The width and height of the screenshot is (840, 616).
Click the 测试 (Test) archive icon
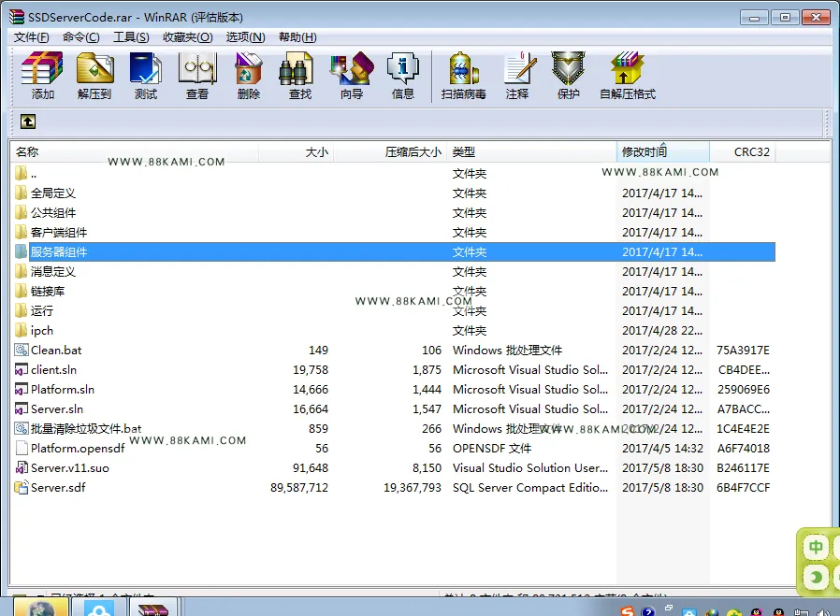point(146,76)
